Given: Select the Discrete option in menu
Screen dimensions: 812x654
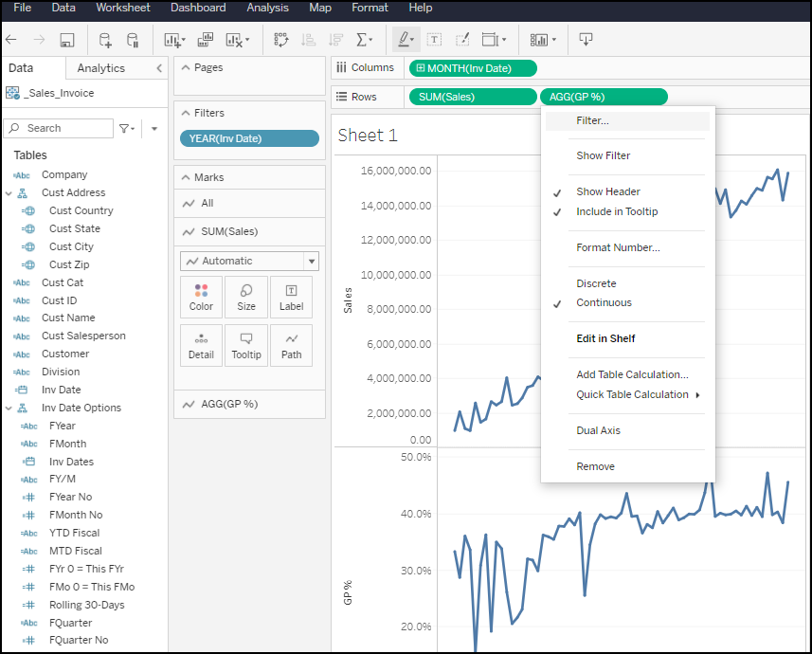Looking at the screenshot, I should [596, 283].
